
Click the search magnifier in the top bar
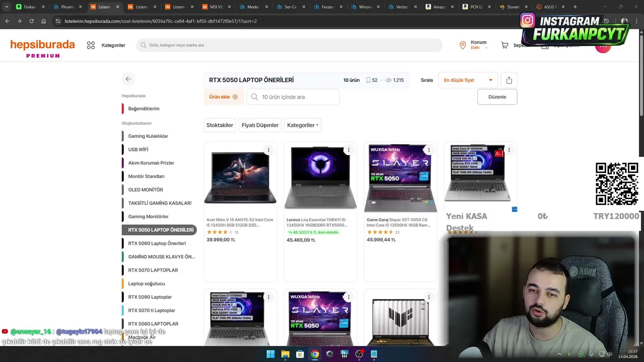(x=143, y=45)
